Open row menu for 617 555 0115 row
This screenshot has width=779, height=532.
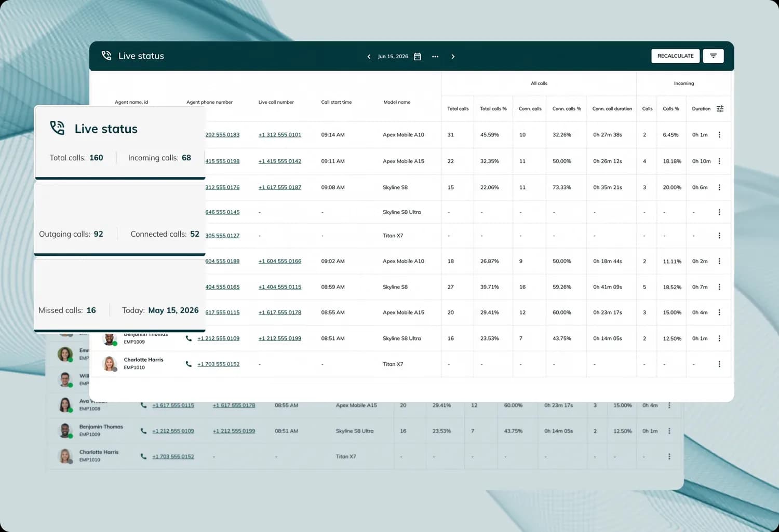pyautogui.click(x=719, y=312)
